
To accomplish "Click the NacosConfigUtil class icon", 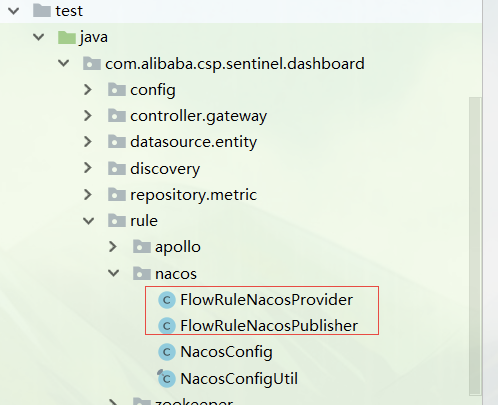I will coord(166,378).
